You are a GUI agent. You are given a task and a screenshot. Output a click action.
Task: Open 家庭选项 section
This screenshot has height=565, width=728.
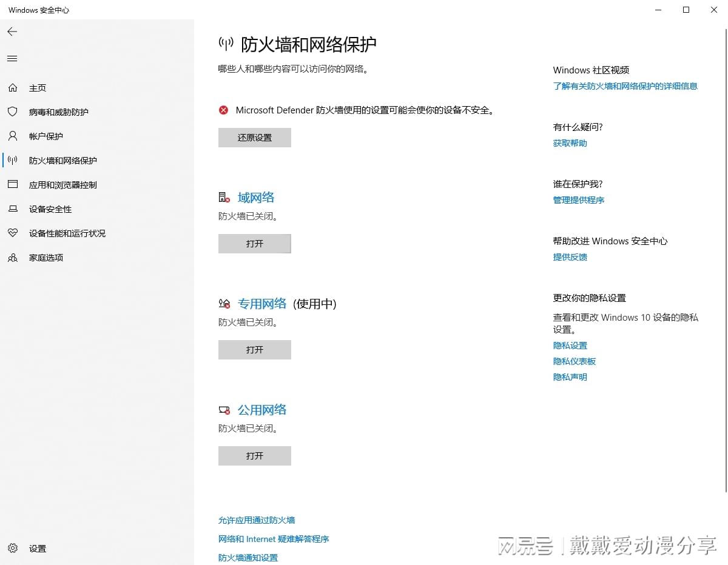coord(46,258)
